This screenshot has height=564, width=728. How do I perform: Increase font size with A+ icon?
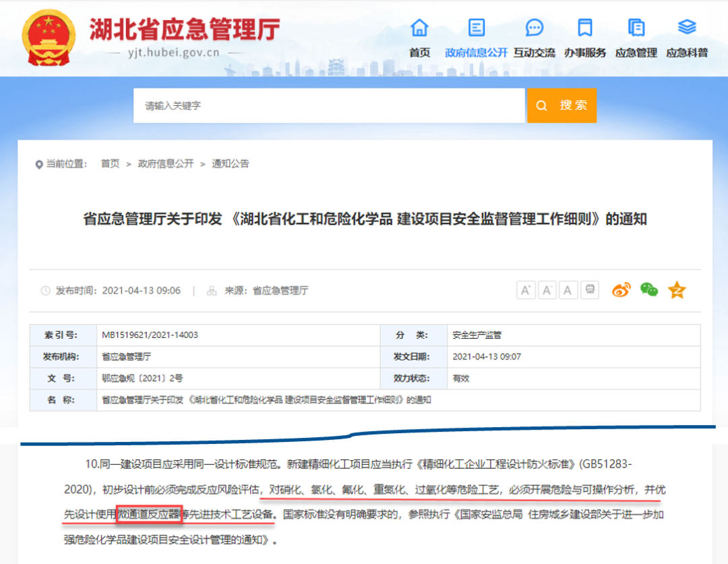[x=526, y=290]
